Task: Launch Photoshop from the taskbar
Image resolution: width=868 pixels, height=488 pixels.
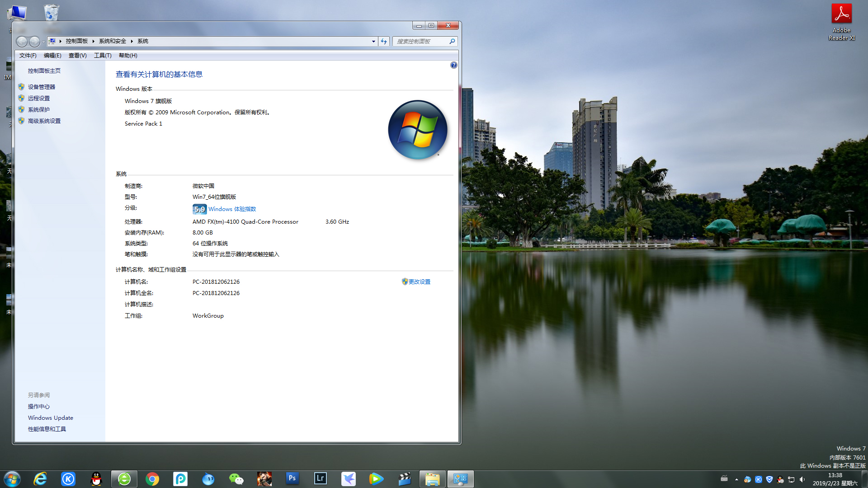Action: (292, 479)
